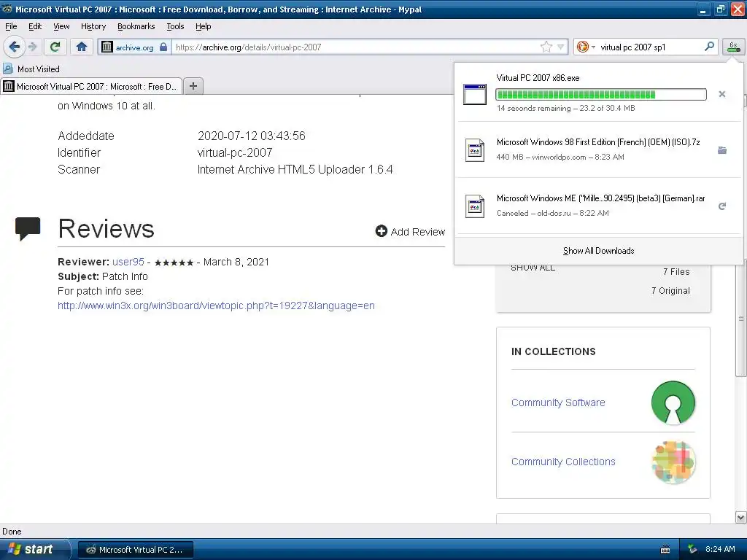747x560 pixels.
Task: Cancel the Virtual PC 2007 x86.exe download
Action: click(x=722, y=94)
